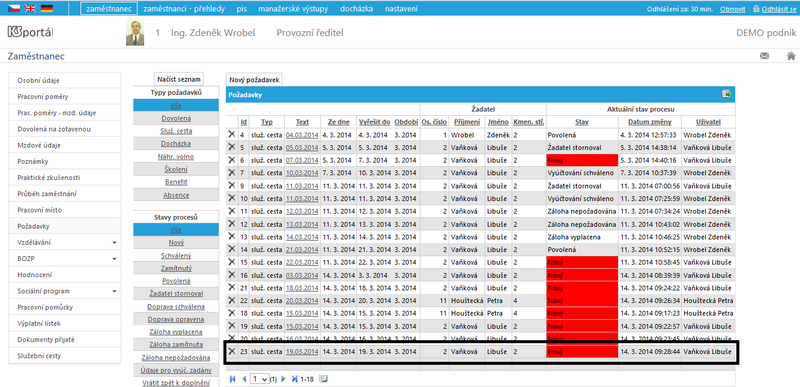Open the grid settings icon beside 1-18
Viewport: 800px width, 387px height.
point(322,379)
